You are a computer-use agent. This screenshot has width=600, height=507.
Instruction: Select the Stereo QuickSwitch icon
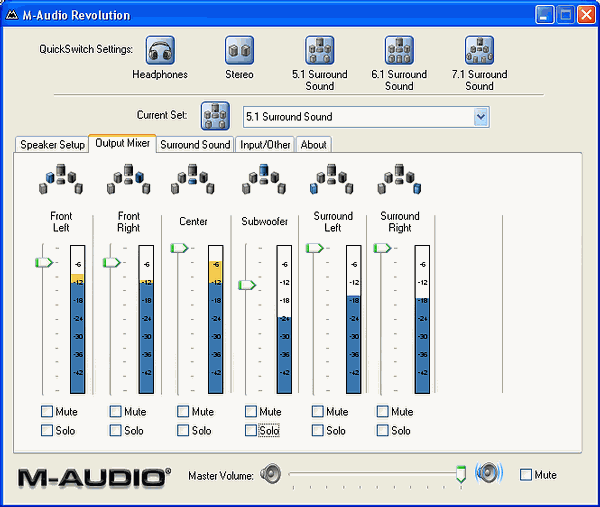239,50
